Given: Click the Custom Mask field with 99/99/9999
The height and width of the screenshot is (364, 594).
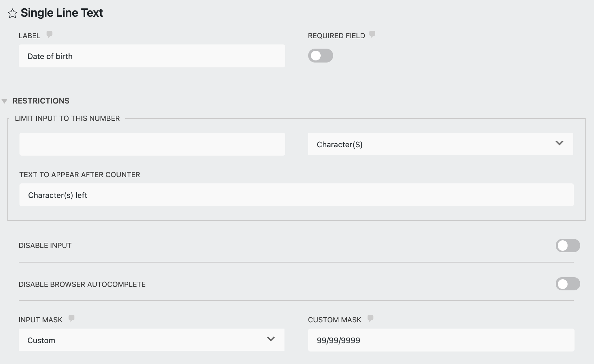Looking at the screenshot, I should [x=441, y=340].
